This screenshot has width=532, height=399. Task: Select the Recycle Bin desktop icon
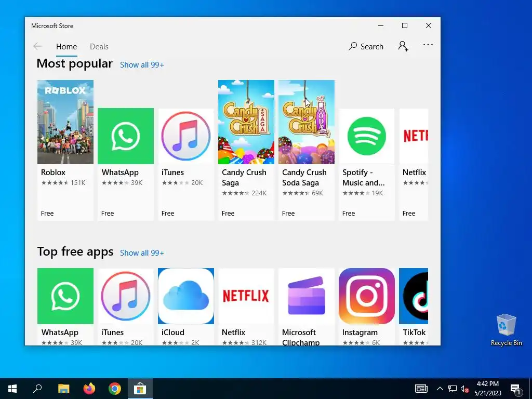click(x=506, y=330)
